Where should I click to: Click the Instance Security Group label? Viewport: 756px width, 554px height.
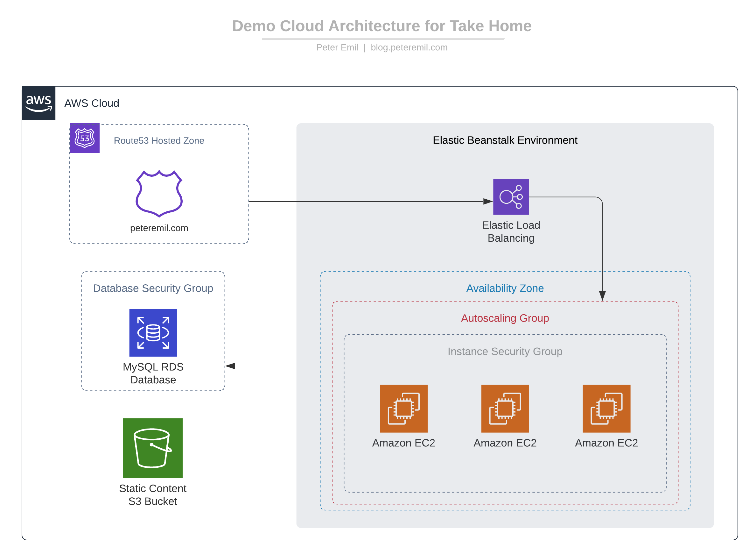point(505,351)
